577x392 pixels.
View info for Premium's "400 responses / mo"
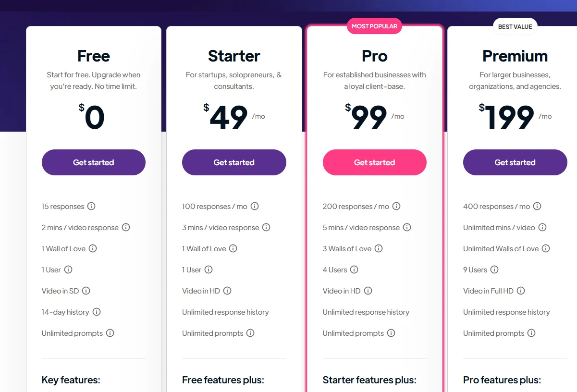tap(537, 206)
